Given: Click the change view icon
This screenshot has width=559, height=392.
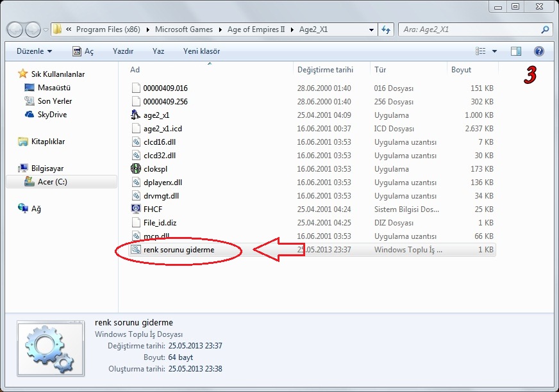Looking at the screenshot, I should click(x=481, y=51).
